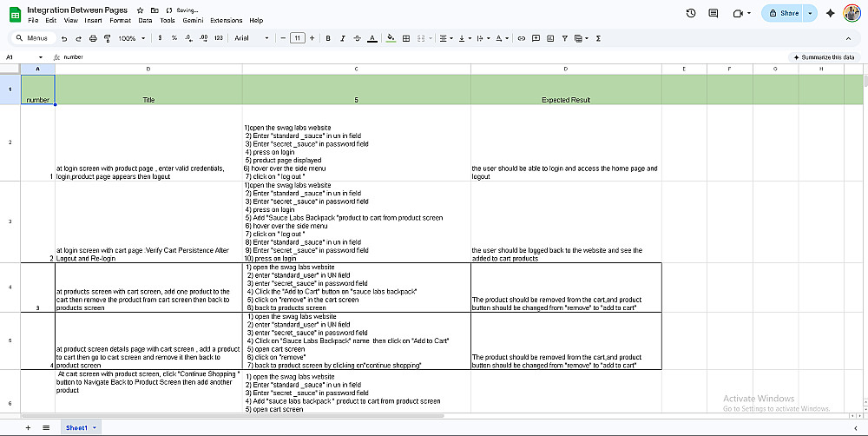The width and height of the screenshot is (868, 436).
Task: Collapse the toolbar with chevron
Action: (848, 38)
